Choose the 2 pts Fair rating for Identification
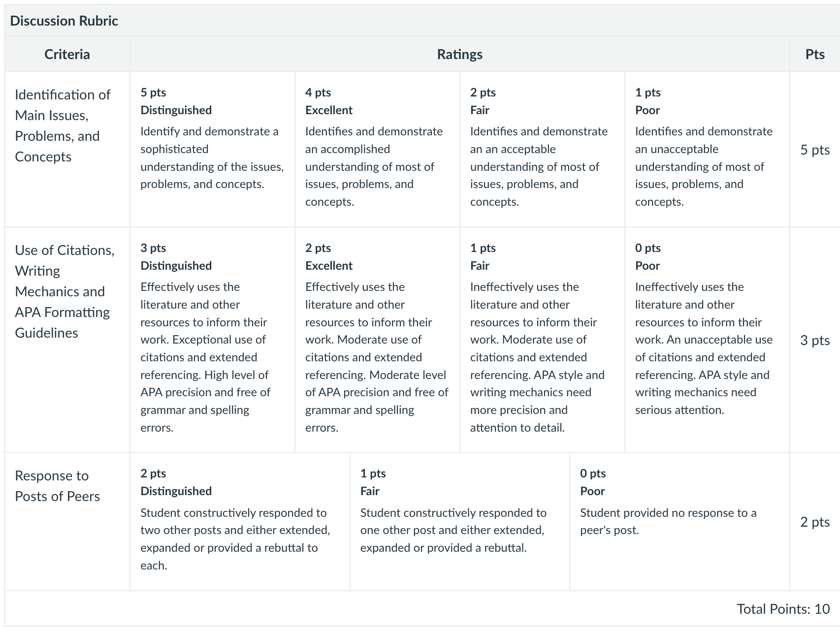 (x=542, y=149)
